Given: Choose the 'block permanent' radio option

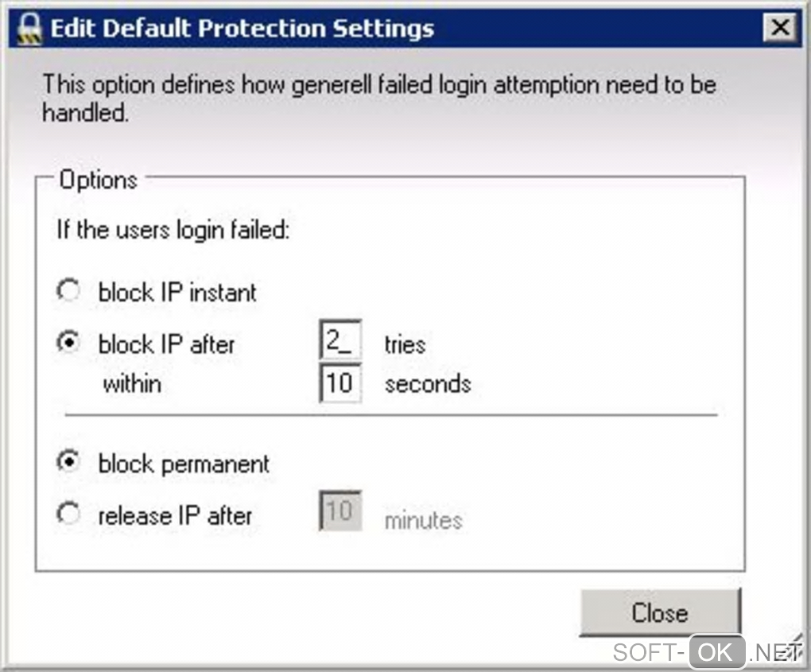Looking at the screenshot, I should point(69,463).
